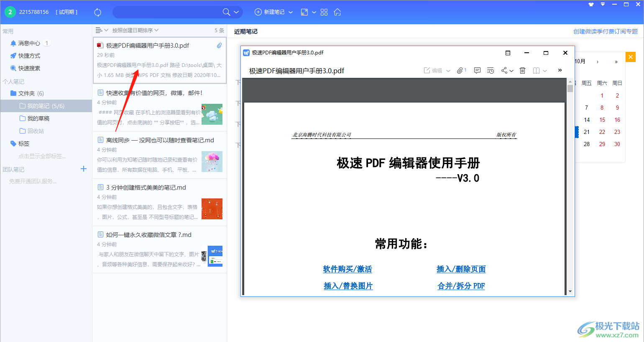
Task: Add a team note with plus icon
Action: [x=84, y=169]
